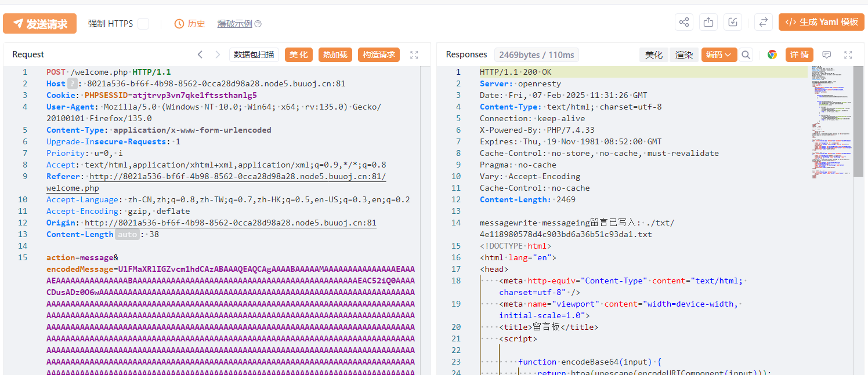Click the export/upload icon near the top right

pyautogui.click(x=708, y=21)
